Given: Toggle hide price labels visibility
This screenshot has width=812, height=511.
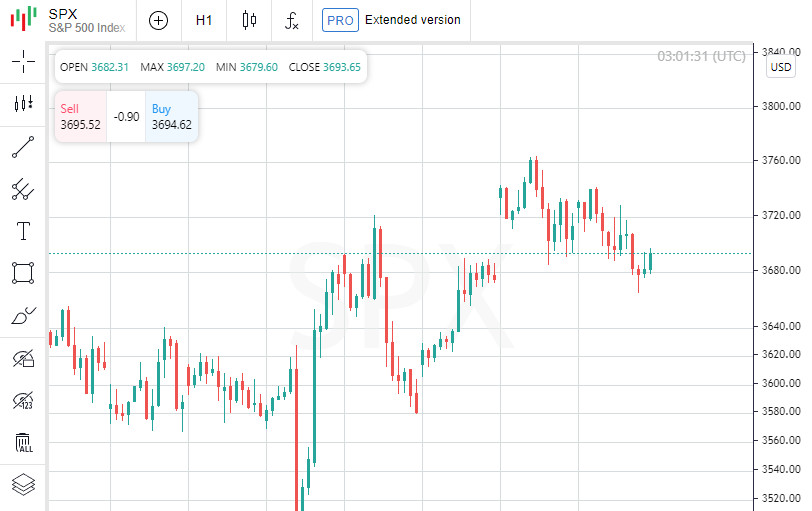Looking at the screenshot, I should [23, 401].
